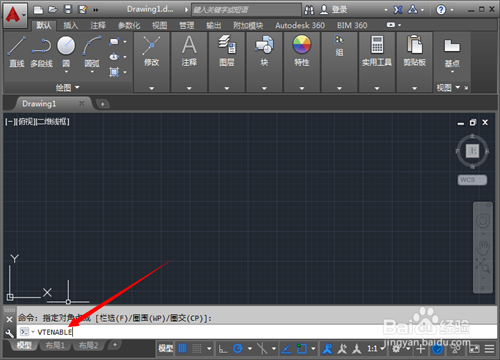
Task: Click the Model (模型) status bar button
Action: pos(165,349)
